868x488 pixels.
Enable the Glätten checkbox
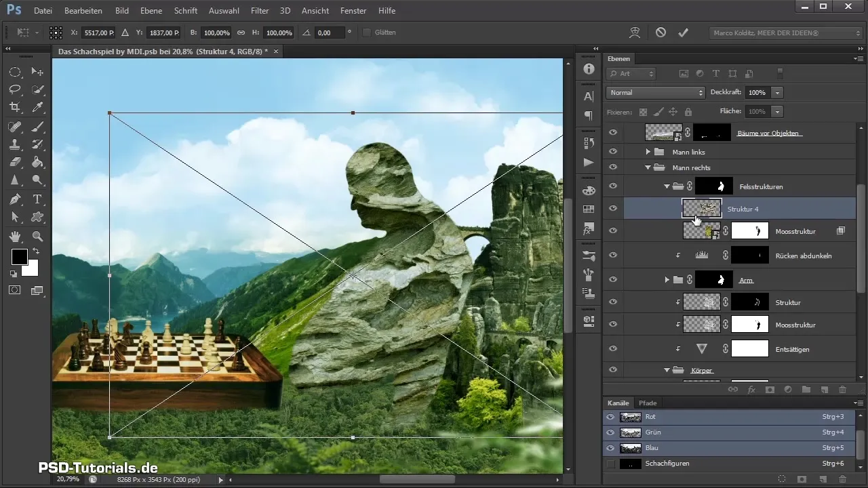click(x=367, y=33)
